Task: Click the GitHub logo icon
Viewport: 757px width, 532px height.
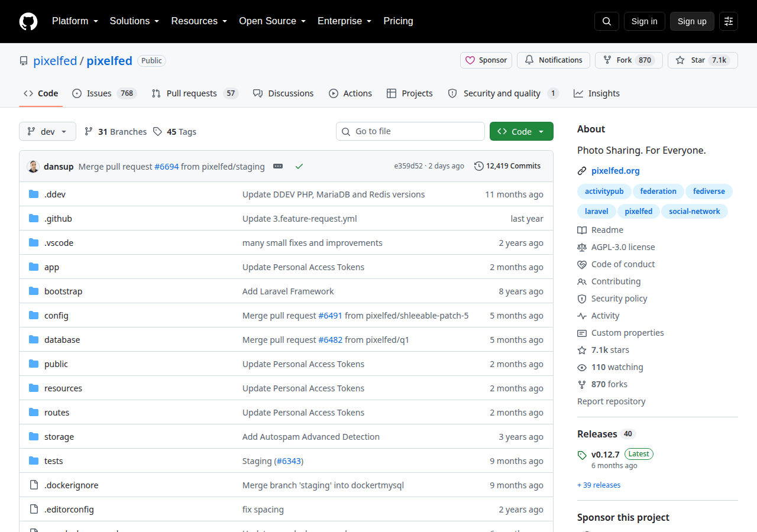Action: 28,21
